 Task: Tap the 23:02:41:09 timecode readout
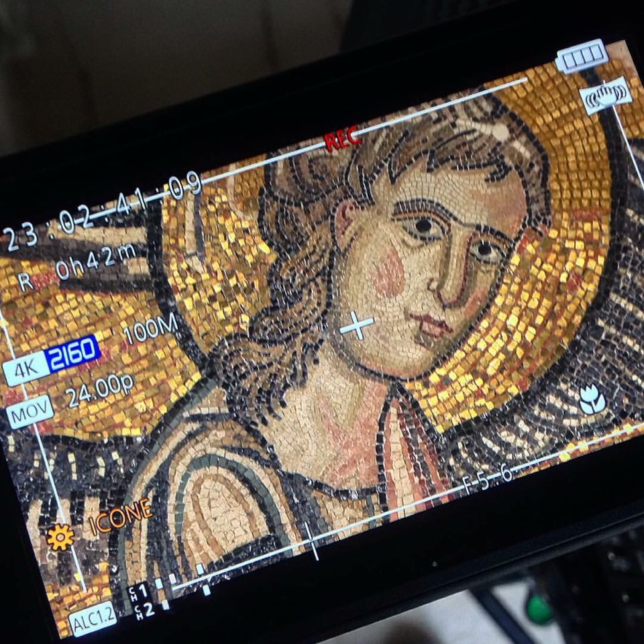[102, 211]
